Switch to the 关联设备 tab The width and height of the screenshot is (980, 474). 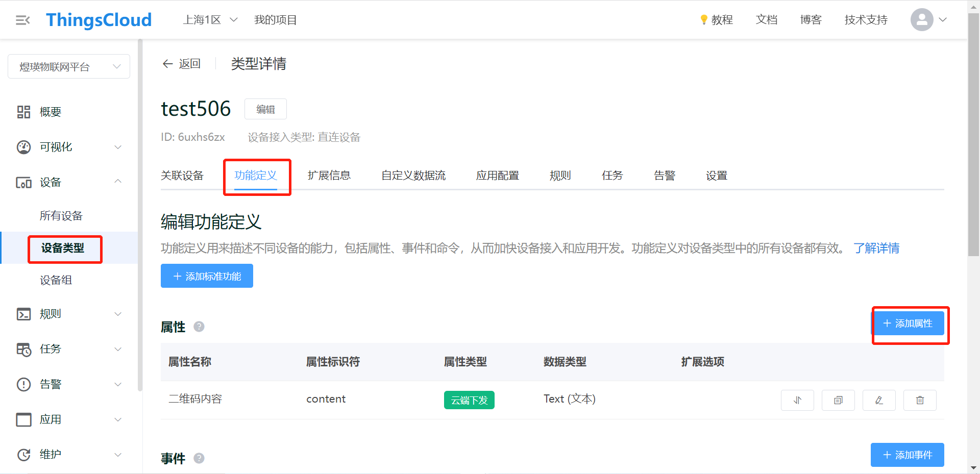[182, 176]
